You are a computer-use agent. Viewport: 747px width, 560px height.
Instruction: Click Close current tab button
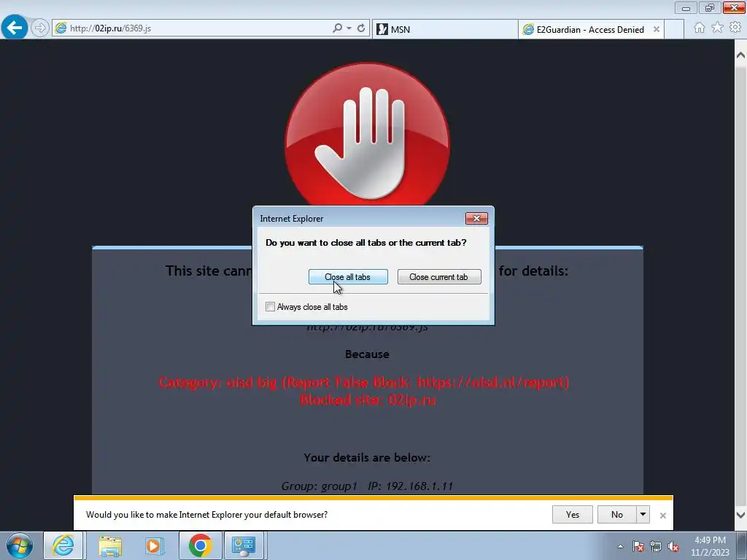(x=438, y=276)
